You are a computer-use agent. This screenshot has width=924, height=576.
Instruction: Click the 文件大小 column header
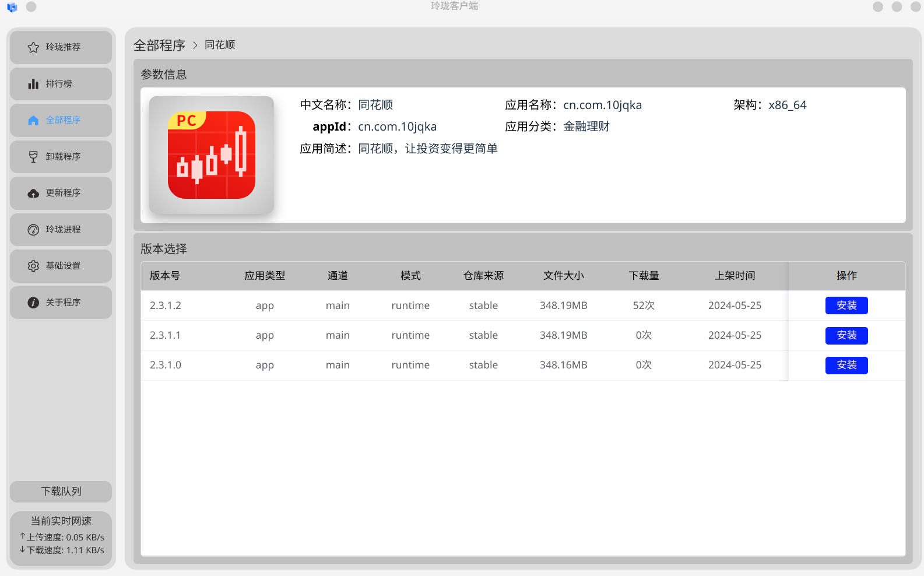tap(563, 276)
